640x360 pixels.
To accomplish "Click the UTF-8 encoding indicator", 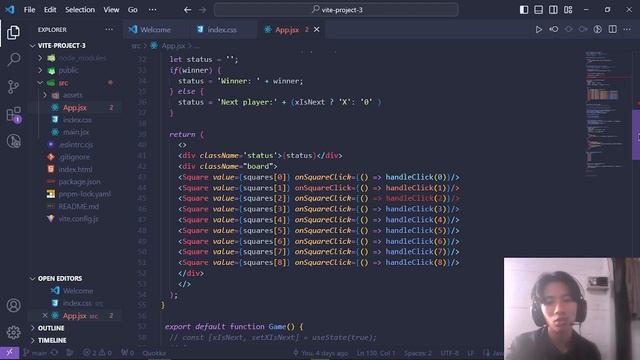I will [x=450, y=353].
